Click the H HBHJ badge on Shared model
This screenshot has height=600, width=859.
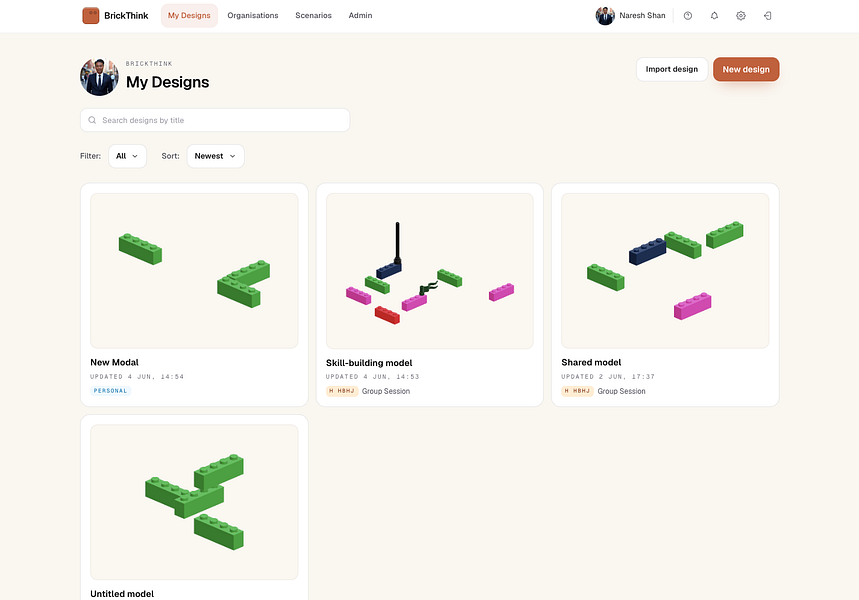point(577,391)
